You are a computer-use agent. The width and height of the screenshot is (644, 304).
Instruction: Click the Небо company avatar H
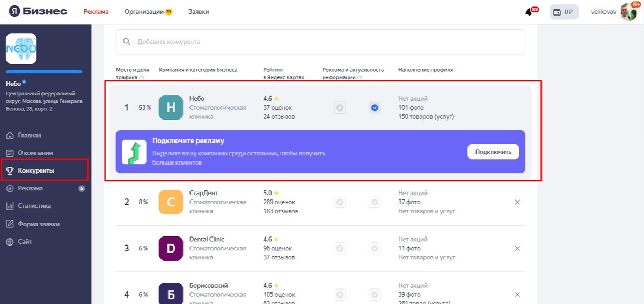coord(171,108)
